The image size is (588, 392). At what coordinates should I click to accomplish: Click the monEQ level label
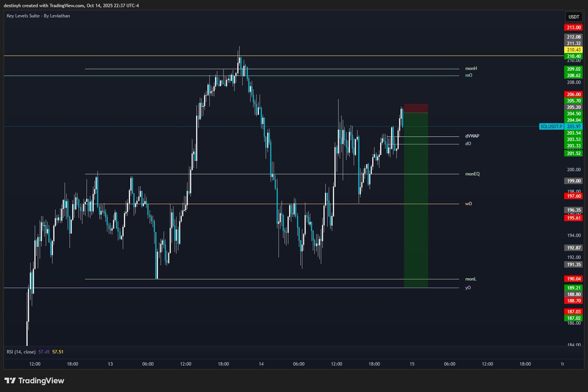coord(472,174)
